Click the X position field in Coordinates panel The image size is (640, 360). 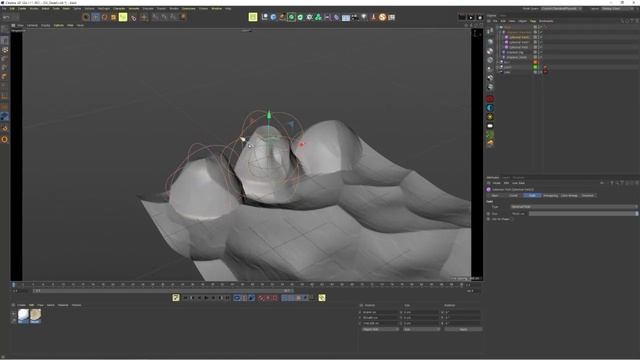coord(380,313)
